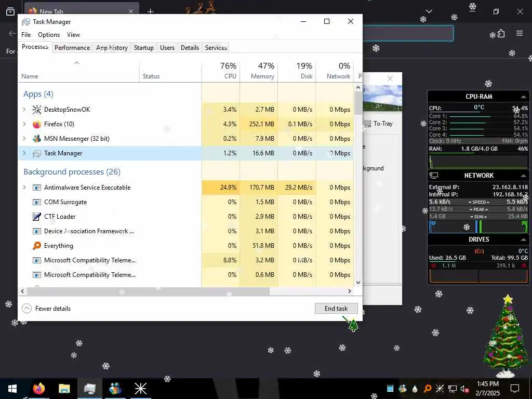The width and height of the screenshot is (532, 399).
Task: Click the Firefox address bar field
Action: pyautogui.click(x=408, y=33)
